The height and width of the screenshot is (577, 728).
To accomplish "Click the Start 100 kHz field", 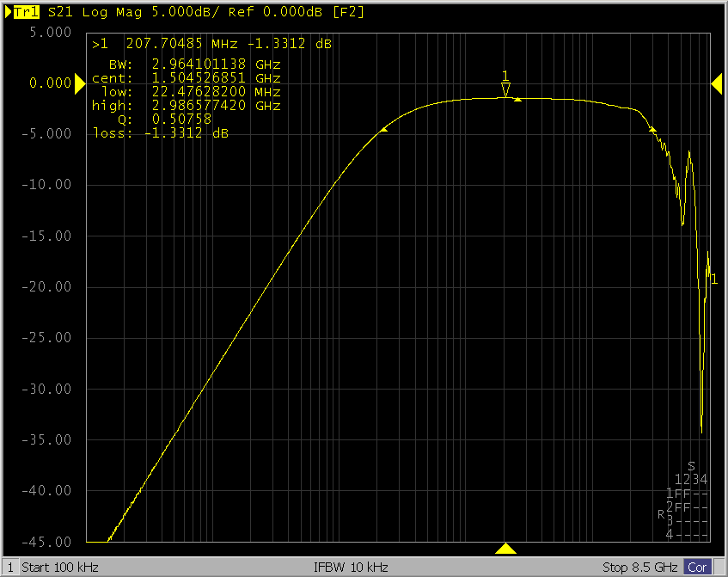I will tap(60, 568).
